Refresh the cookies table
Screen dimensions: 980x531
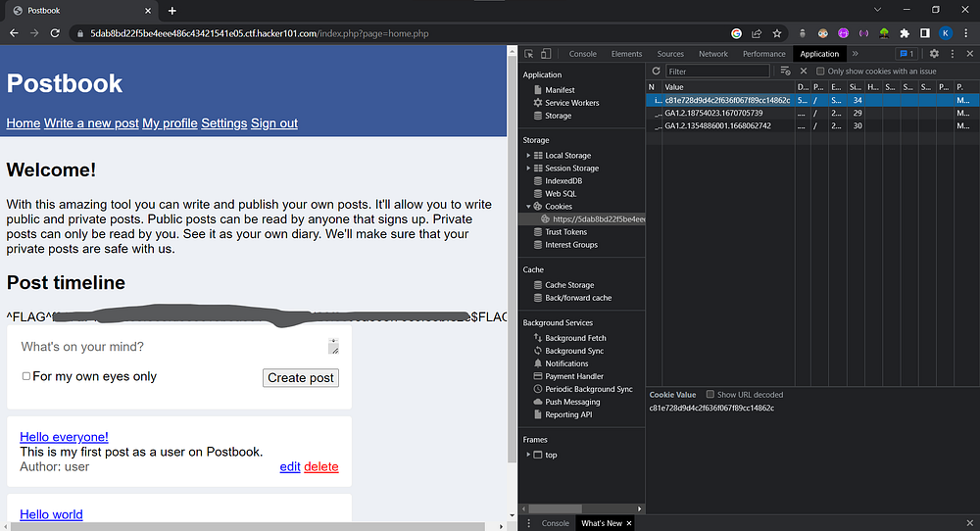click(x=656, y=72)
